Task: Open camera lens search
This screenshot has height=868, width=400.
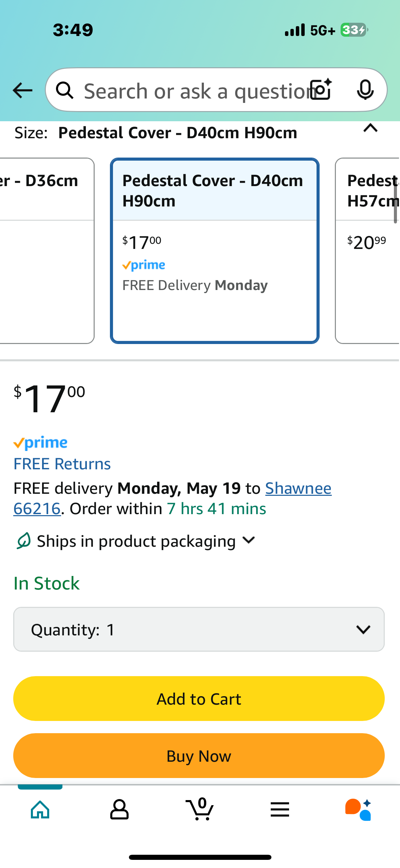Action: click(x=321, y=90)
